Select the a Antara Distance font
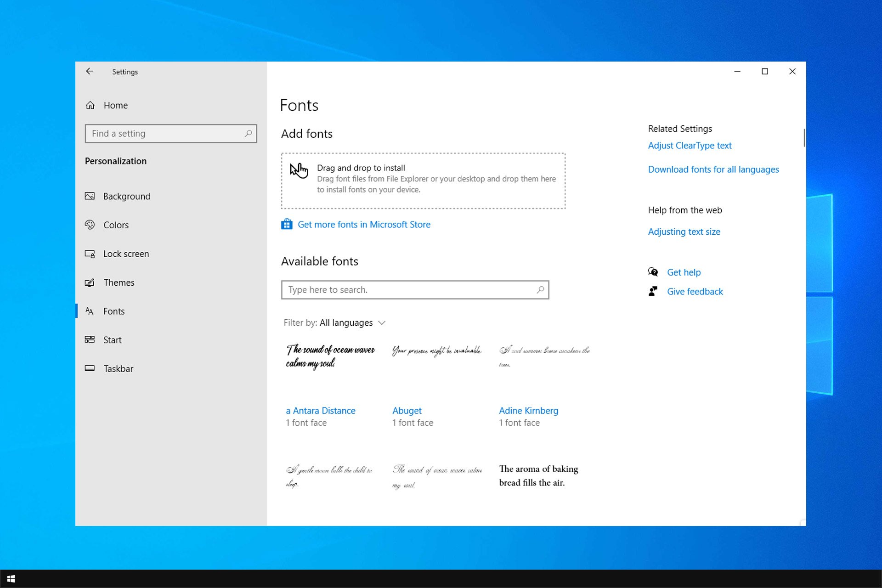The height and width of the screenshot is (588, 882). point(321,410)
